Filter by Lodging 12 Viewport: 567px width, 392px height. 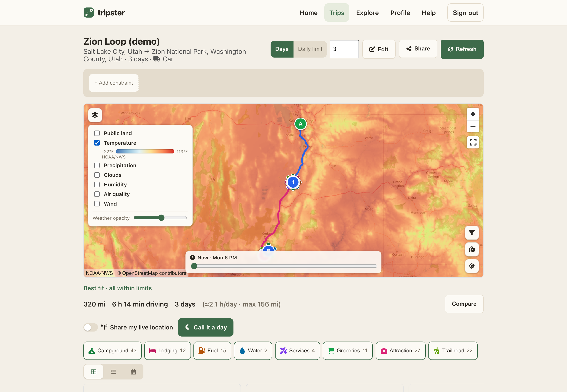click(167, 351)
